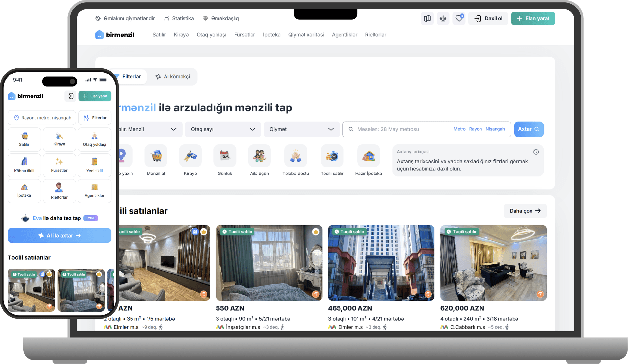The height and width of the screenshot is (364, 628).
Task: Expand the Qiymət dropdown
Action: point(302,129)
